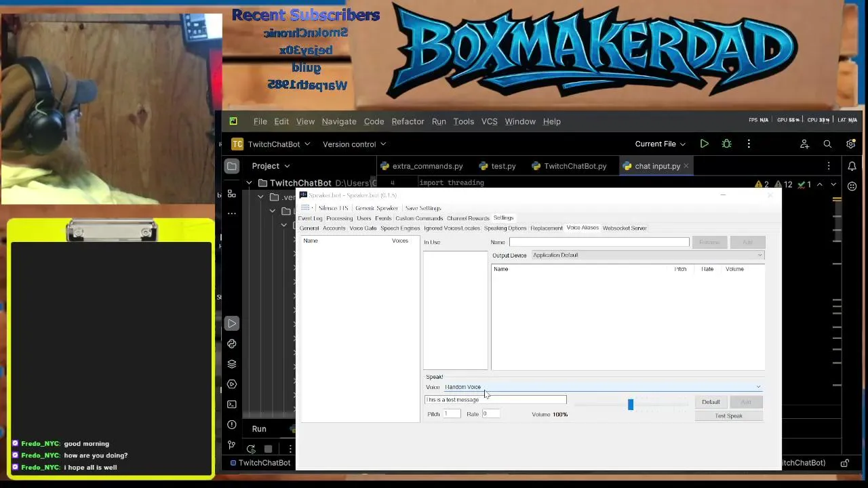The width and height of the screenshot is (868, 488).
Task: Open the Navigate menu
Action: [x=339, y=121]
